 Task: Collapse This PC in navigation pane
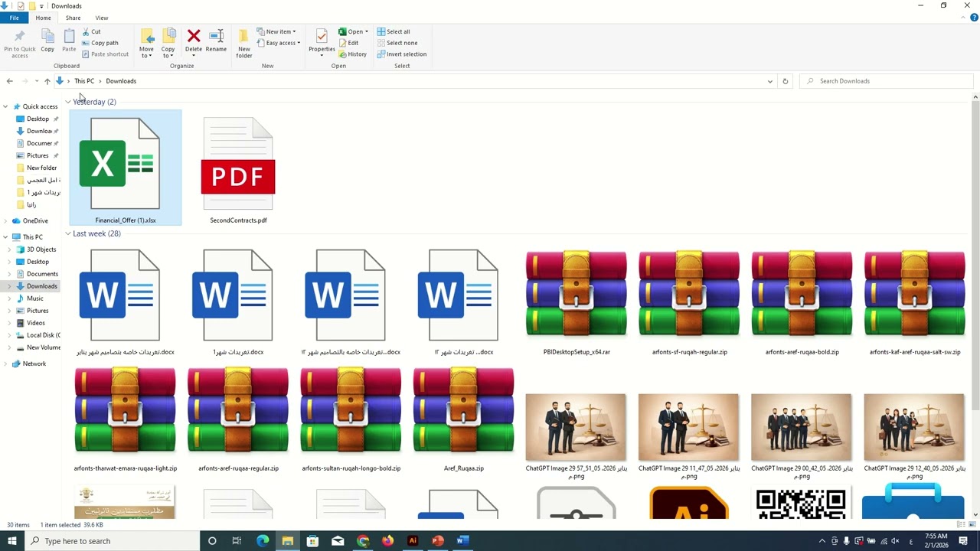(5, 237)
